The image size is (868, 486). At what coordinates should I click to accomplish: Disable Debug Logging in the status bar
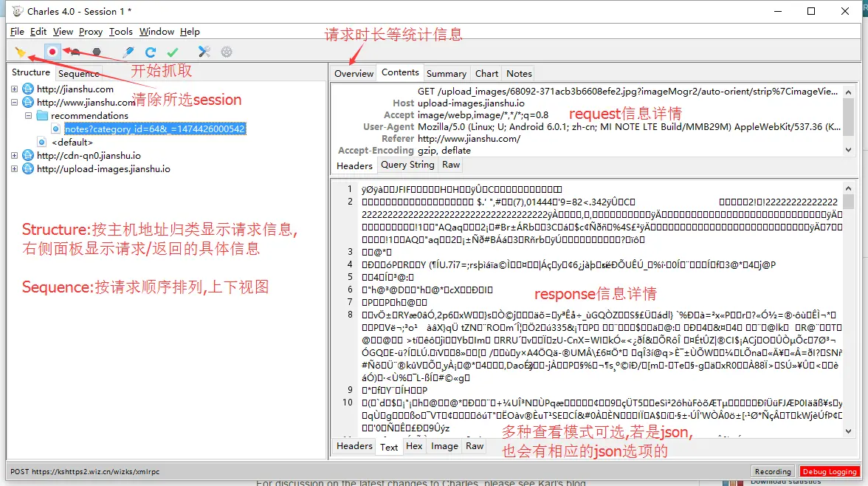tap(828, 471)
